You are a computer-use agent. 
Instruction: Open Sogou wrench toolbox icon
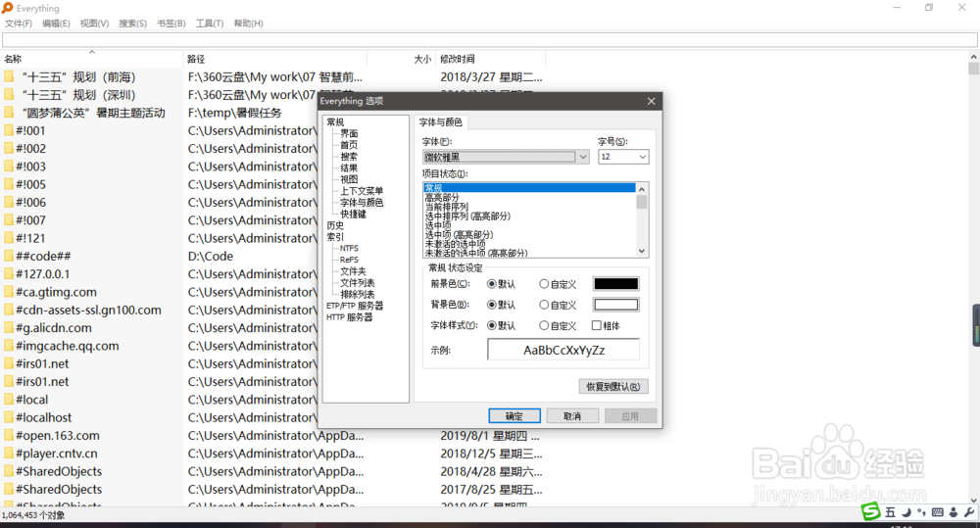(969, 512)
